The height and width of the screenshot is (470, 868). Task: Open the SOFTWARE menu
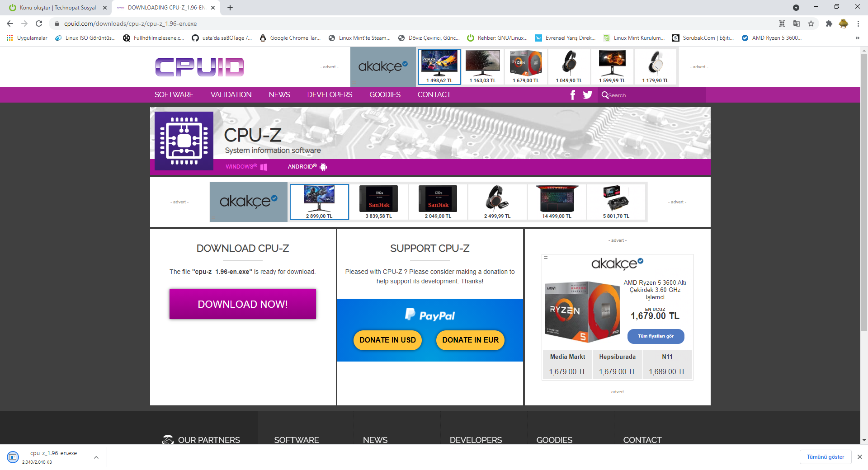(x=174, y=95)
